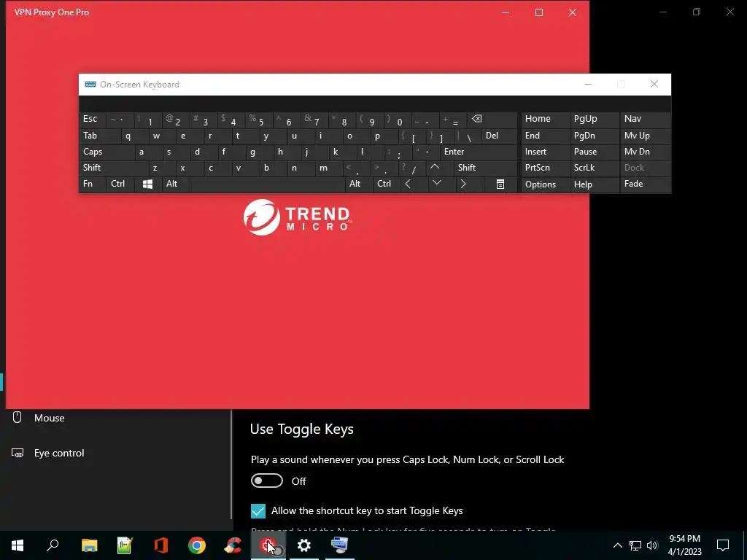Turn on the Toggle Keys switch
Viewport: 747px width, 560px height.
click(267, 481)
